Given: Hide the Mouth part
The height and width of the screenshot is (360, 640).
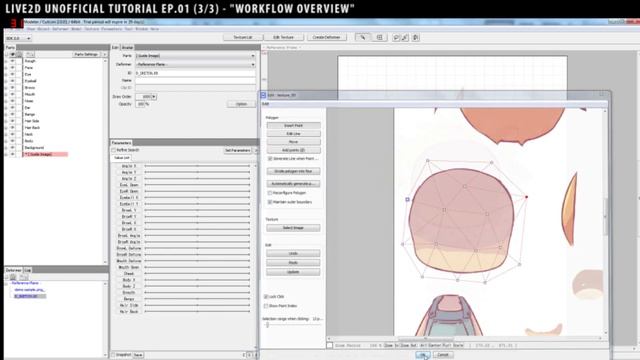Looking at the screenshot, I should pyautogui.click(x=12, y=94).
